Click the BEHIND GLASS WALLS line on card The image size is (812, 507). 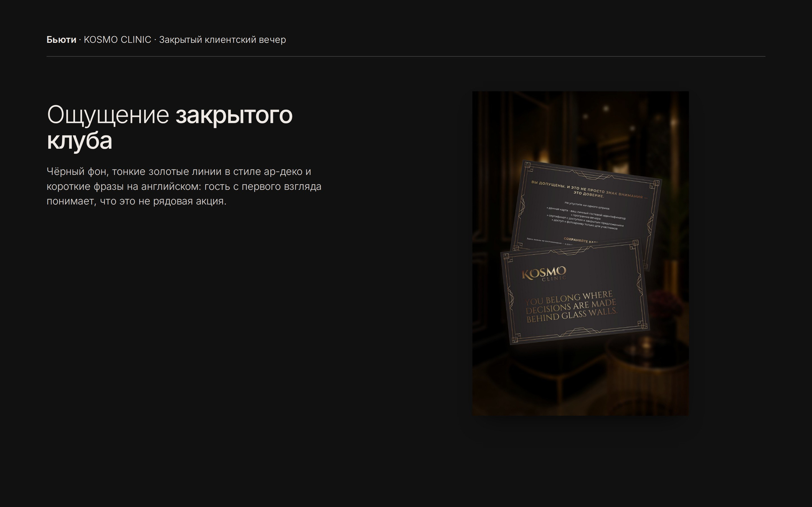[572, 316]
